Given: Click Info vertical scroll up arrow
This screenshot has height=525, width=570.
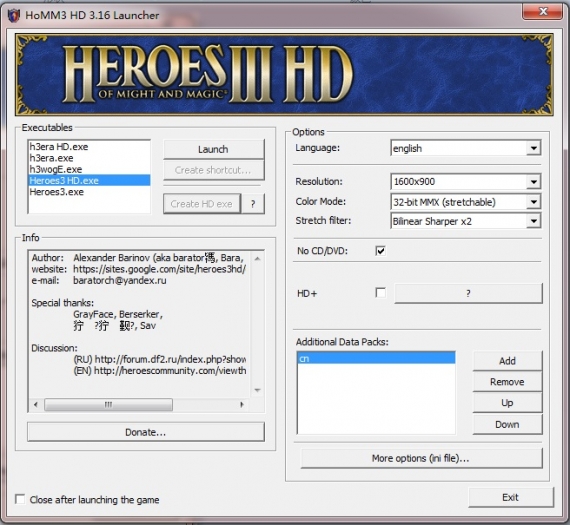Looking at the screenshot, I should click(257, 259).
